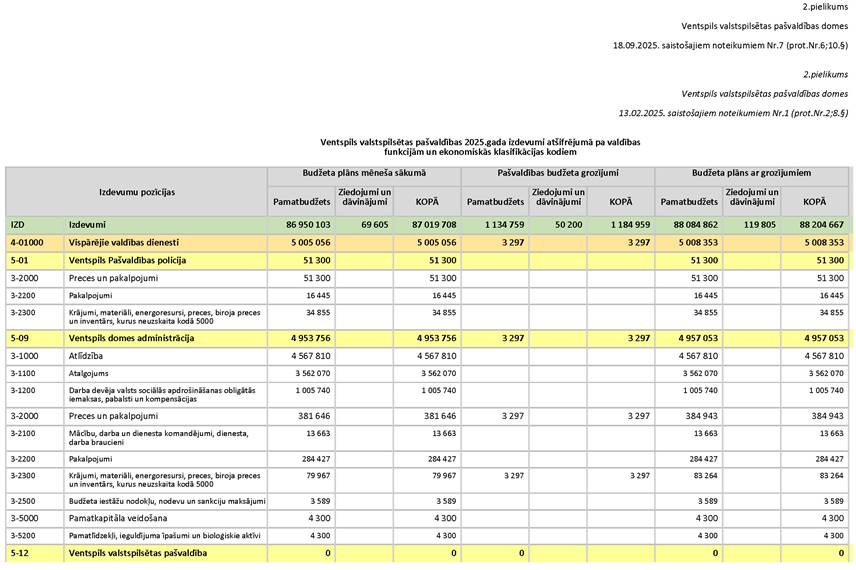Click the table title about 2025.gada izdevumi

pyautogui.click(x=480, y=148)
